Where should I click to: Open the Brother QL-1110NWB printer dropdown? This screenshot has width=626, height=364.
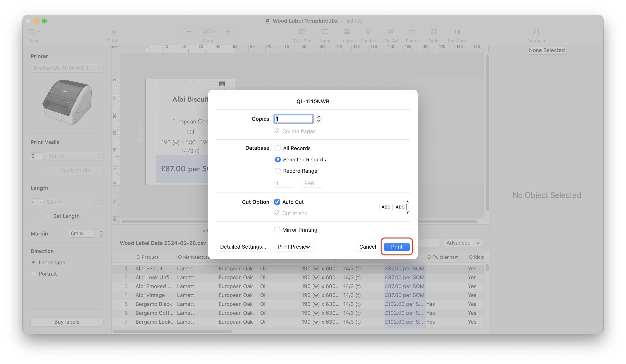tap(67, 68)
